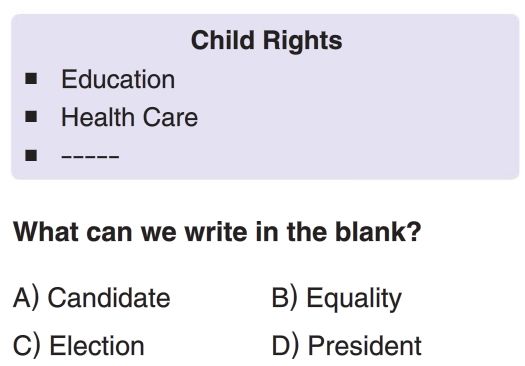Choose the answer word President
525x366 pixels.
(364, 346)
